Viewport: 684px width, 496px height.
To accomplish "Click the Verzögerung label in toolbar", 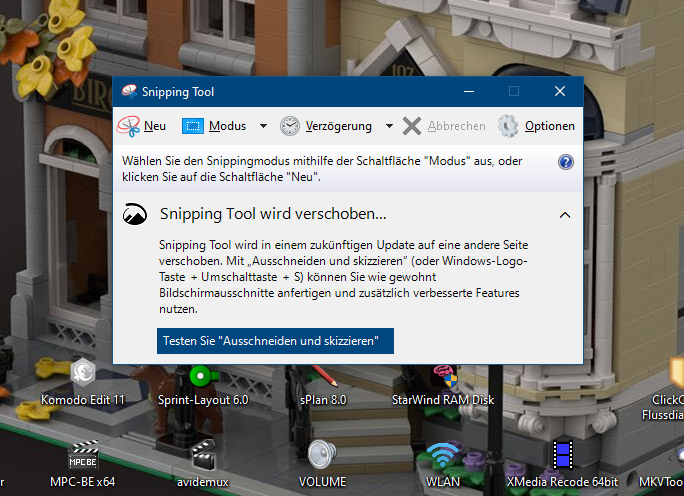I will click(x=339, y=126).
